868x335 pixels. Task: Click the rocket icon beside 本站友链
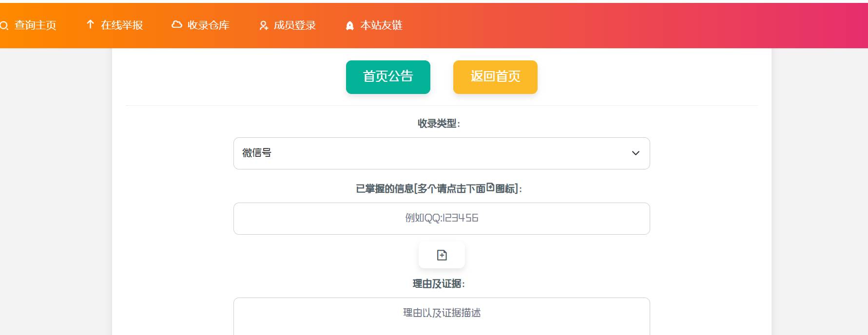click(349, 25)
